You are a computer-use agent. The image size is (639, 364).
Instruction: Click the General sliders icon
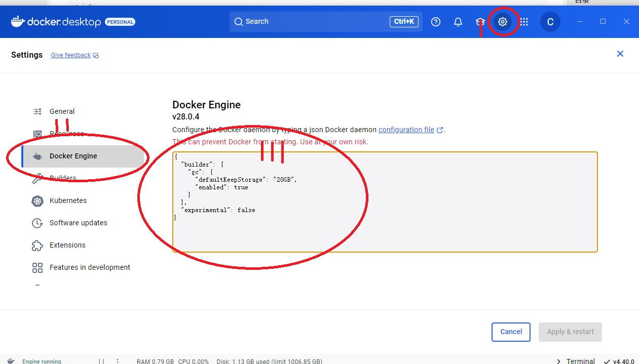pyautogui.click(x=37, y=111)
